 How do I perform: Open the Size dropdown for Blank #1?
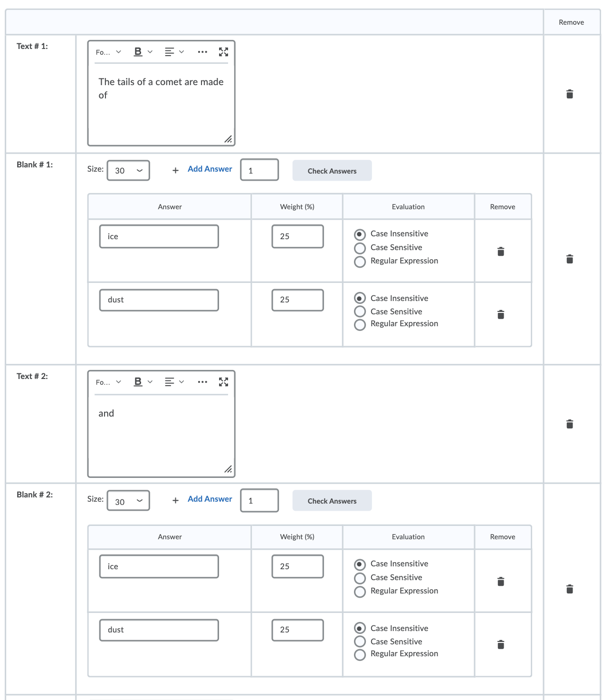point(128,170)
